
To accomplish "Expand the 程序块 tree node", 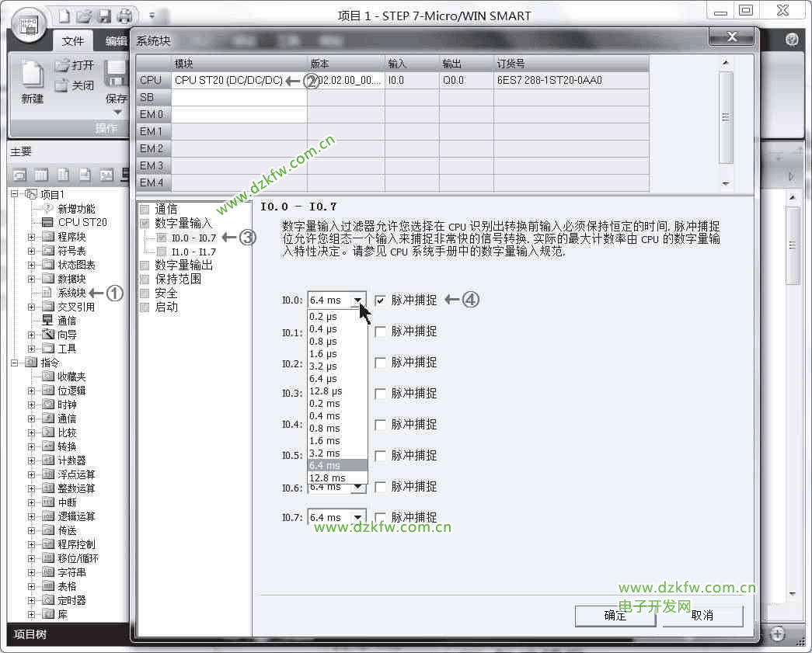I will coord(32,237).
